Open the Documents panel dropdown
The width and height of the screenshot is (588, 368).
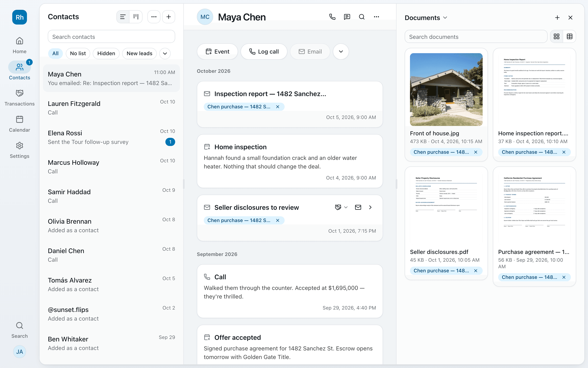point(445,18)
